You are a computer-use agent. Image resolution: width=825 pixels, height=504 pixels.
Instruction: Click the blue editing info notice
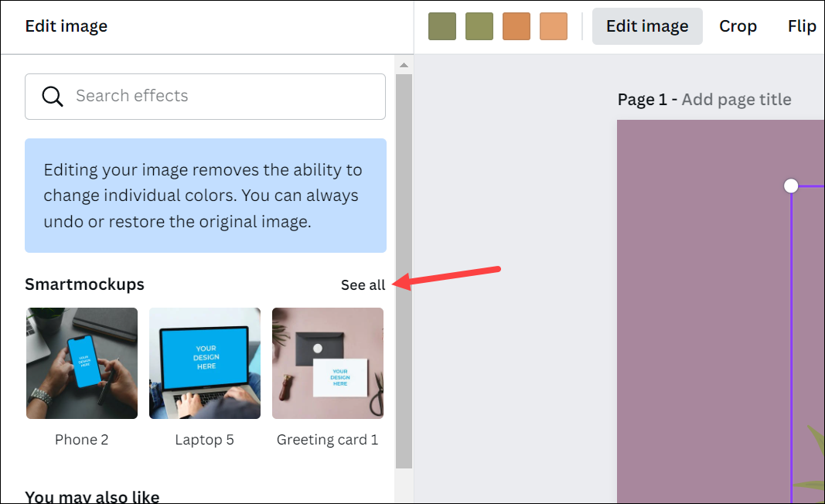pyautogui.click(x=206, y=196)
